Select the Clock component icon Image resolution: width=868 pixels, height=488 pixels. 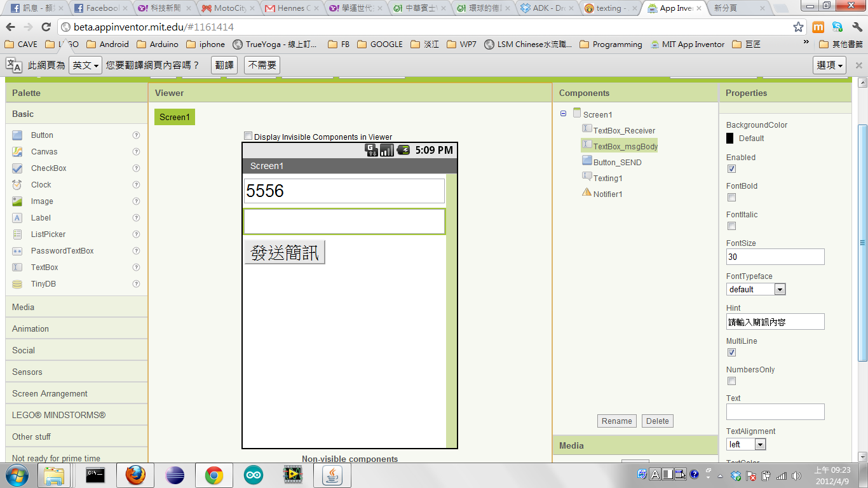(17, 185)
